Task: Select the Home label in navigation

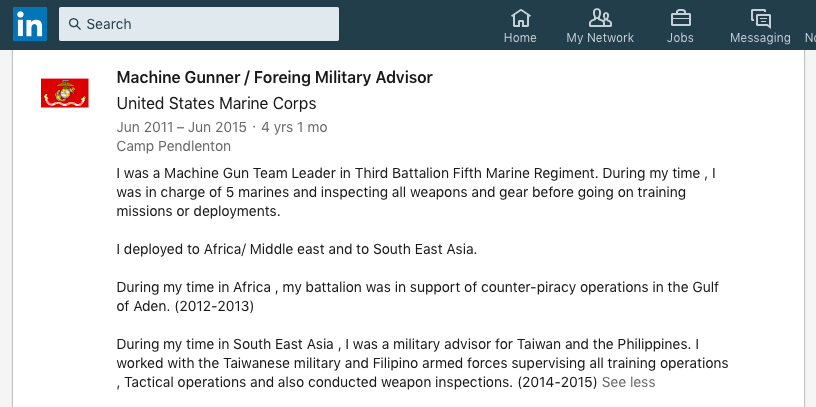Action: tap(520, 38)
